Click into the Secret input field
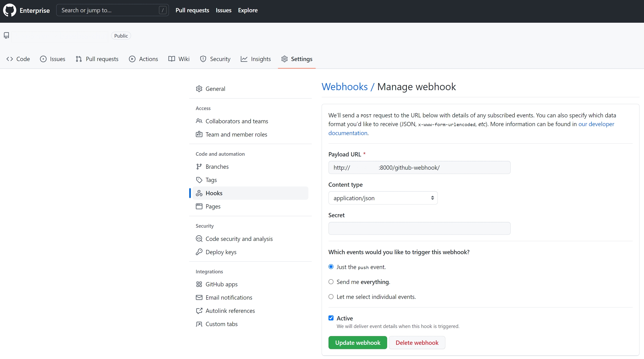Viewport: 644px width, 359px height. pos(419,228)
